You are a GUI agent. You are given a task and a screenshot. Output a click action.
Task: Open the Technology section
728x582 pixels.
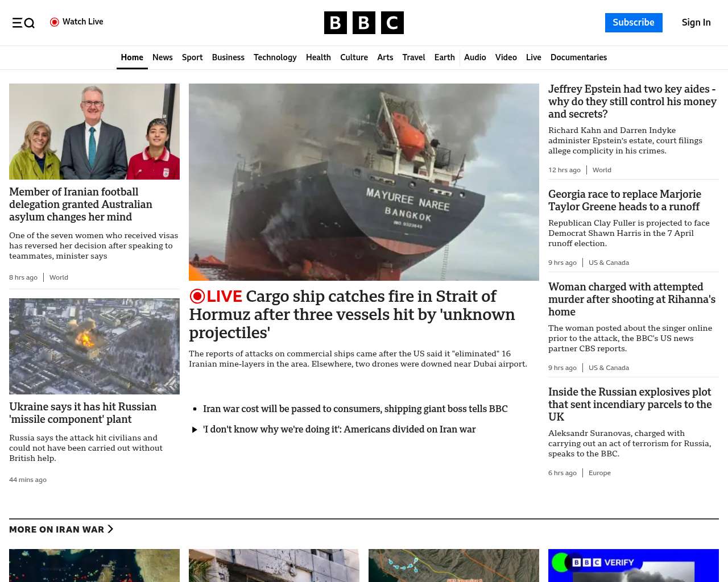pos(275,57)
